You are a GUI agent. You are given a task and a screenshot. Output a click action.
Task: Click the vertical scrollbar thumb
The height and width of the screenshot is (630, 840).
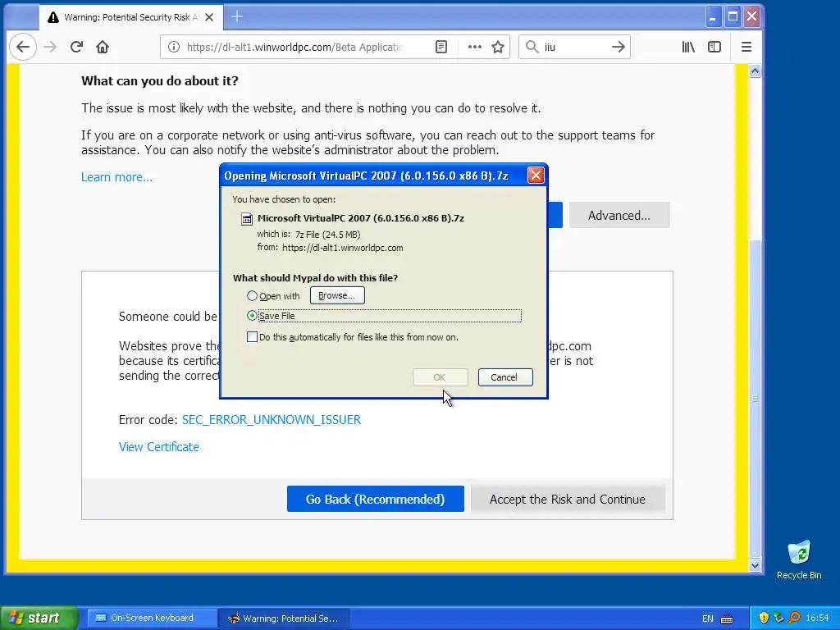tap(755, 399)
